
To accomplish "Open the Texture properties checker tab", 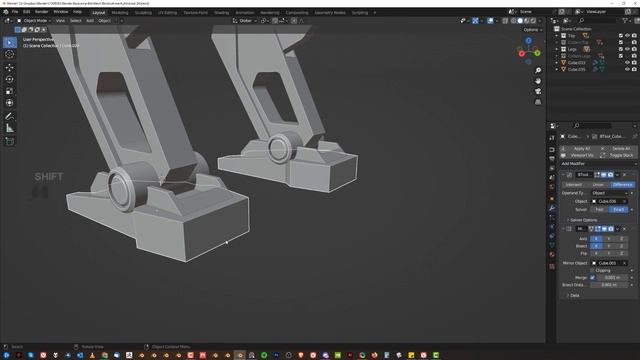I will [552, 267].
